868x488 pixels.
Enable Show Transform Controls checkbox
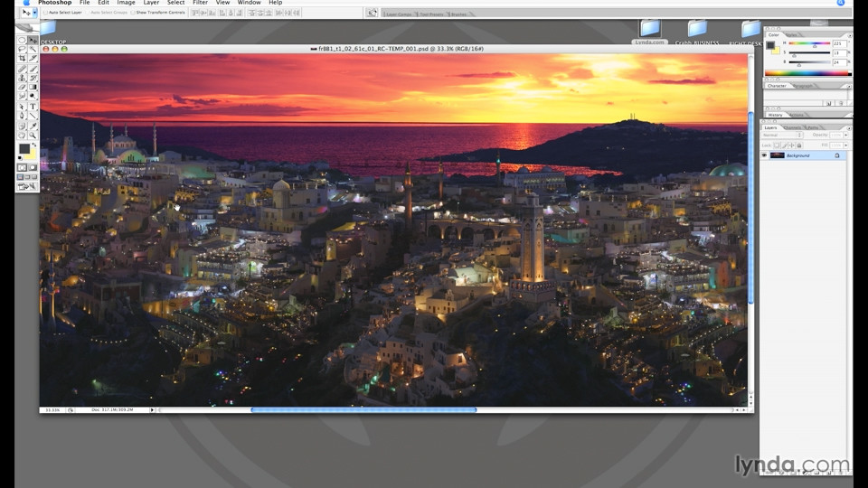(132, 12)
